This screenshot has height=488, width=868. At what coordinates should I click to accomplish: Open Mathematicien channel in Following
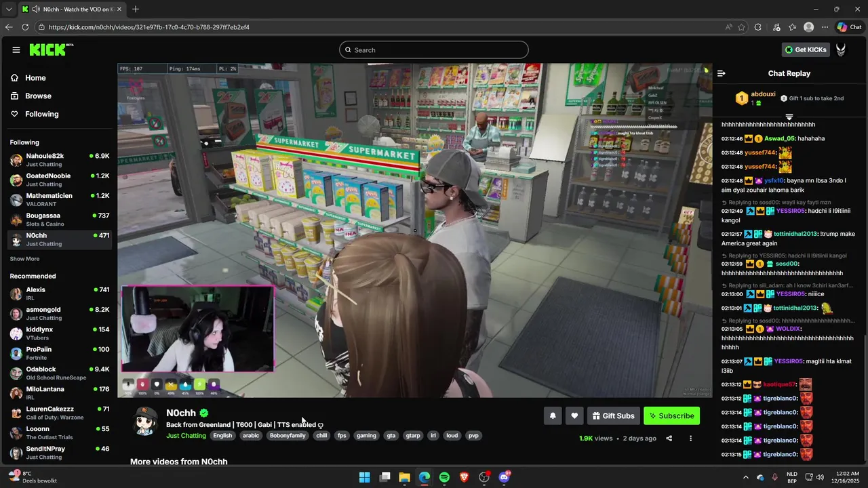60,199
